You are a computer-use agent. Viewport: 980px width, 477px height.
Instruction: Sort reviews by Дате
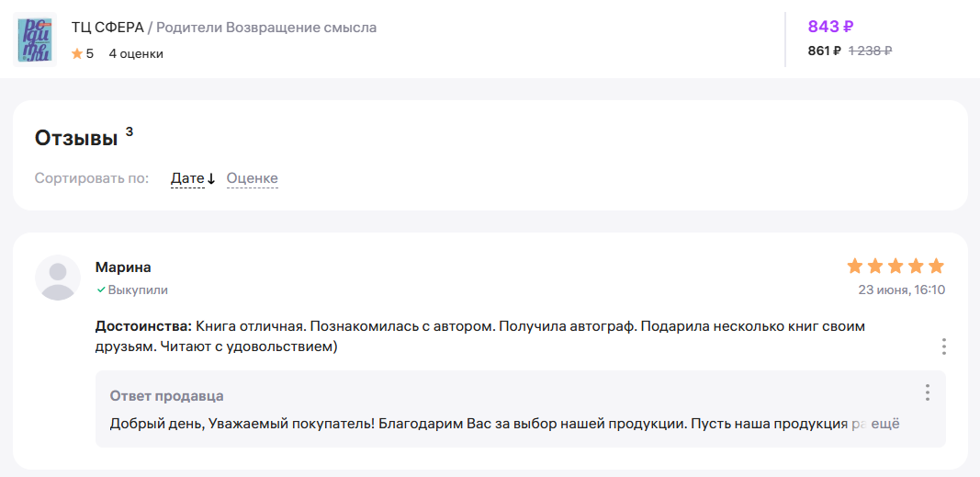tap(187, 178)
